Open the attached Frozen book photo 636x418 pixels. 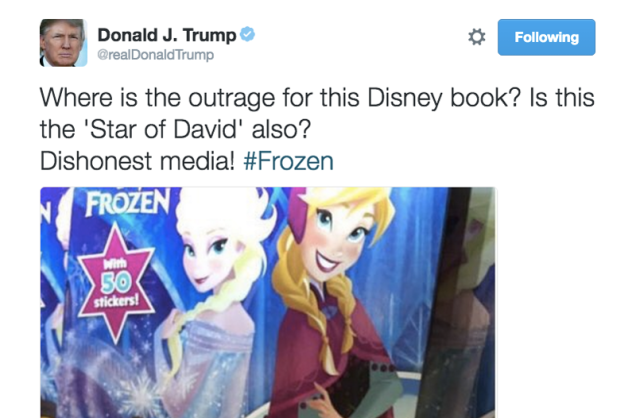[x=268, y=302]
